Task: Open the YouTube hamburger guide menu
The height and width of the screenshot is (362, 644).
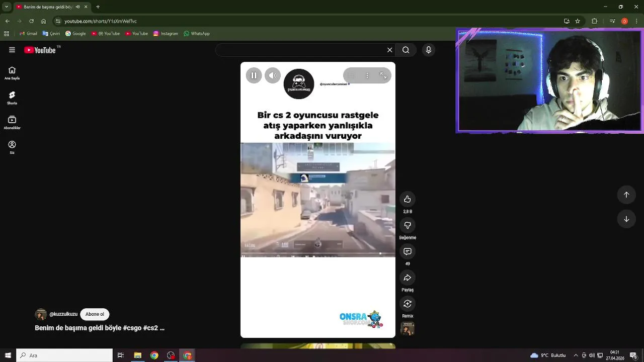Action: click(12, 50)
